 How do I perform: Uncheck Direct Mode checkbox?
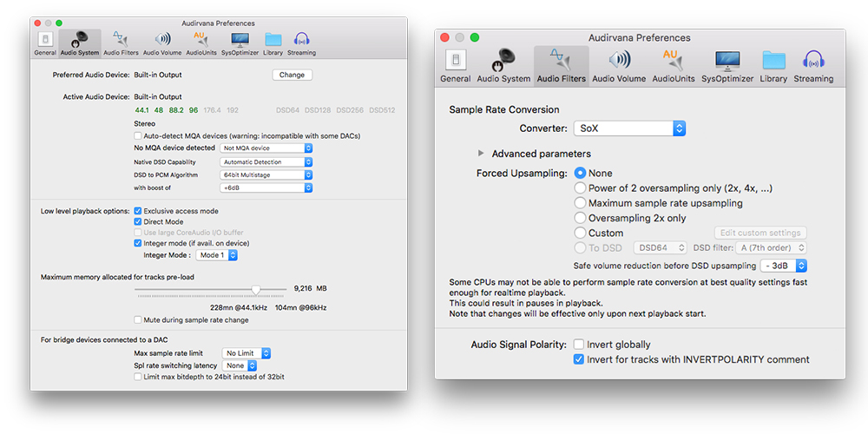[138, 221]
